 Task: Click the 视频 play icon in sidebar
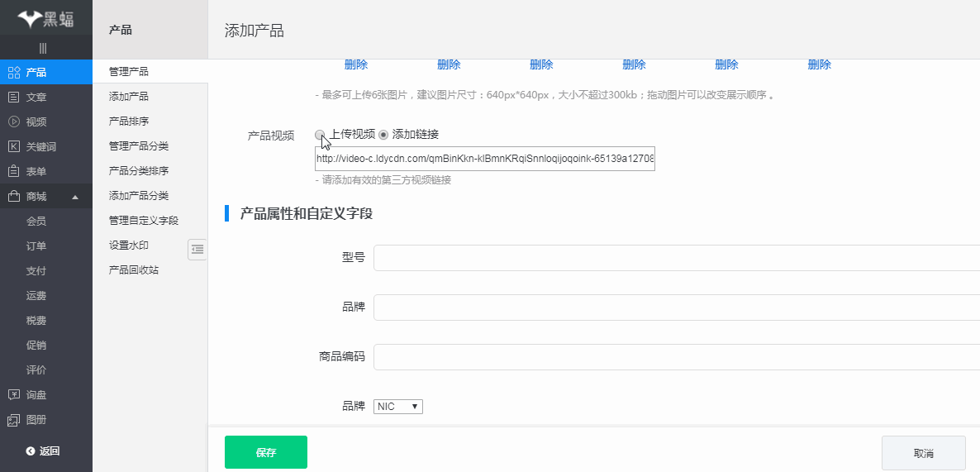13,122
